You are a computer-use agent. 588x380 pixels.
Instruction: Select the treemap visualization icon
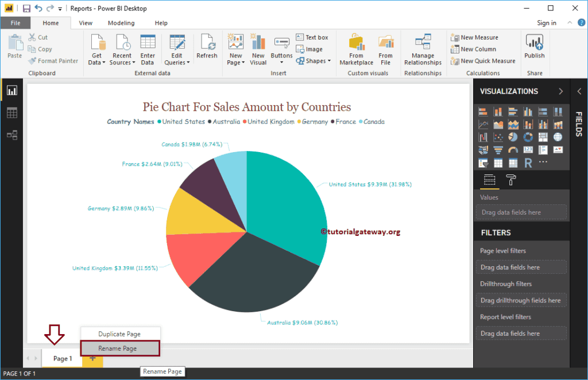click(543, 138)
